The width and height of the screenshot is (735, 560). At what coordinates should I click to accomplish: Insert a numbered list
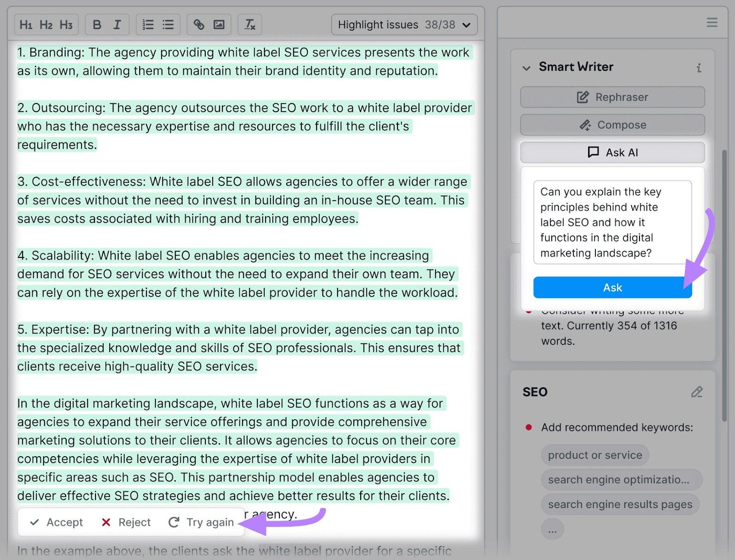tap(148, 24)
